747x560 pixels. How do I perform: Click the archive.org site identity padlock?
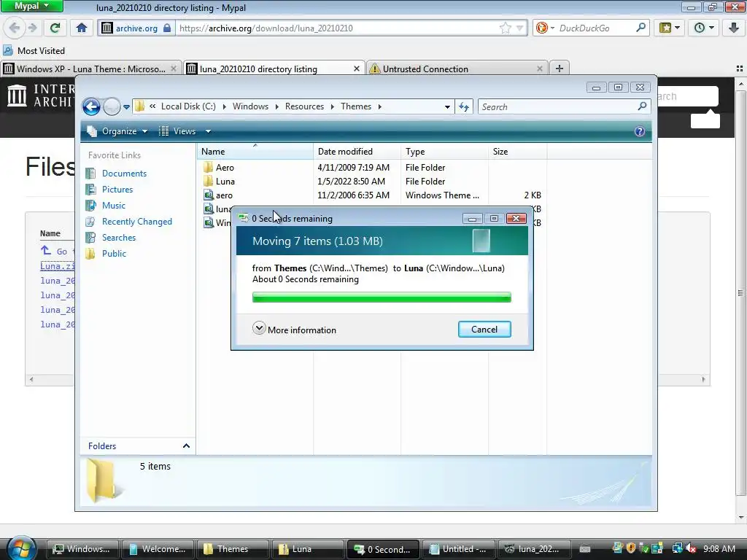click(x=167, y=28)
